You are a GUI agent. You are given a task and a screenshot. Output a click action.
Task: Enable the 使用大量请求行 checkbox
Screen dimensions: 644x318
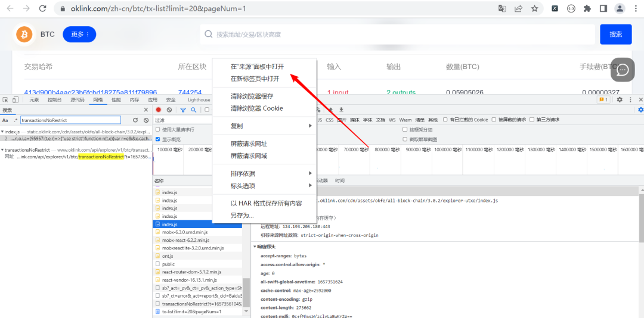157,130
